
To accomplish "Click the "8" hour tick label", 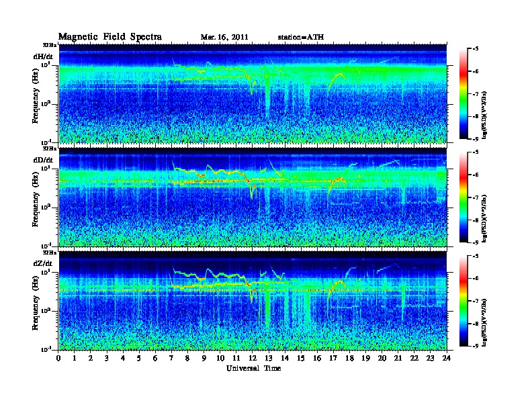I will tap(187, 358).
